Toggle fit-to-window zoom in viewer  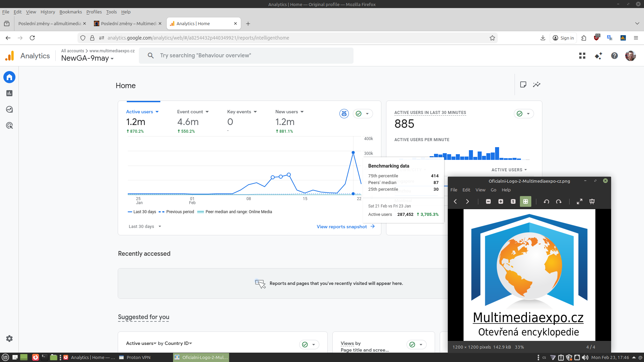(x=525, y=201)
